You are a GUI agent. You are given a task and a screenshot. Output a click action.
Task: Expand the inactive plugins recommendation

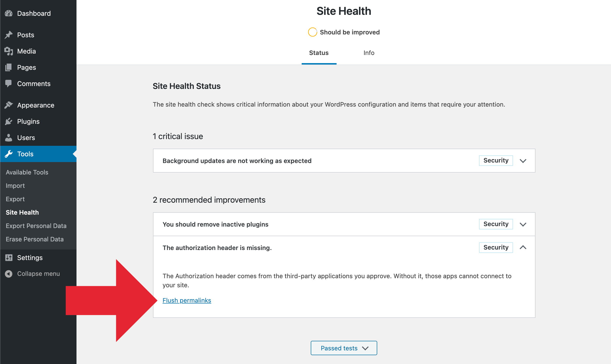pyautogui.click(x=523, y=224)
